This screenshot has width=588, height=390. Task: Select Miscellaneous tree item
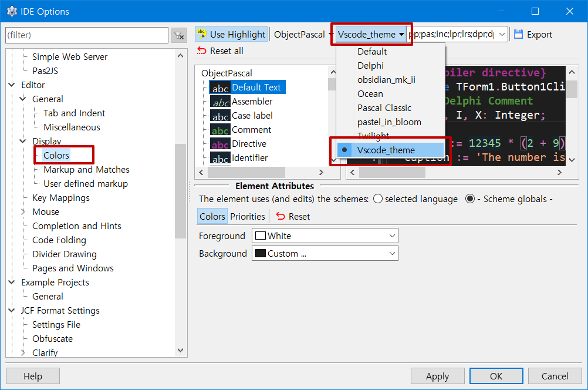tap(72, 127)
